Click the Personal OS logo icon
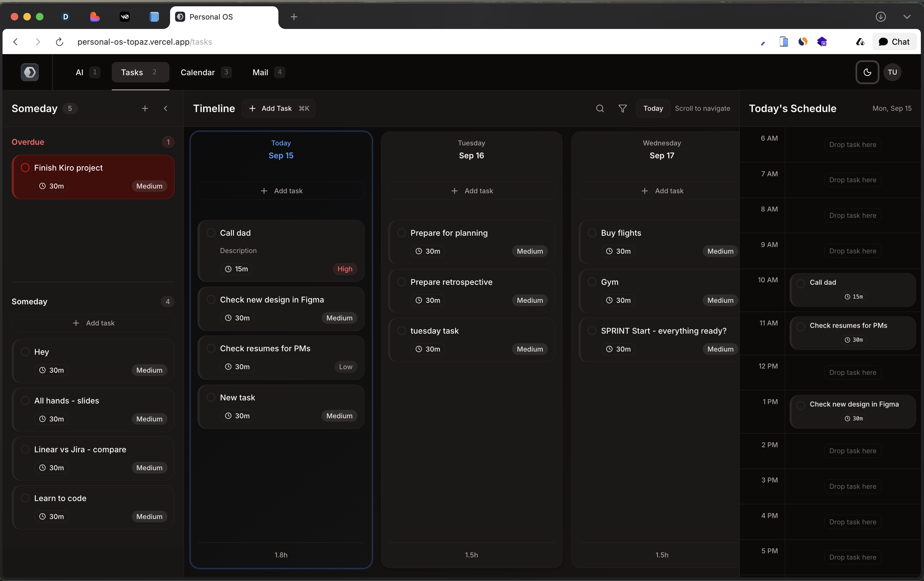This screenshot has height=581, width=924. tap(30, 72)
